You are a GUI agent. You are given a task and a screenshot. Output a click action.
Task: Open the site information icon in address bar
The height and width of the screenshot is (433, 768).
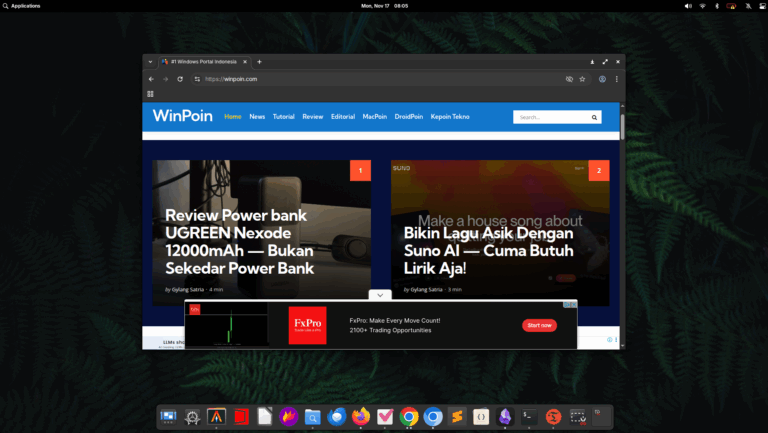click(x=197, y=79)
